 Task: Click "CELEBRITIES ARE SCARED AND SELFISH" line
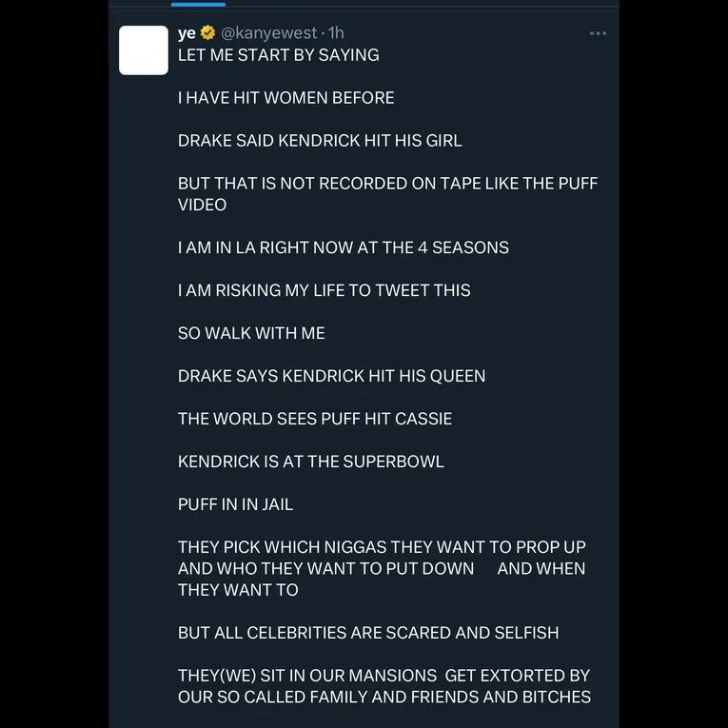click(368, 633)
